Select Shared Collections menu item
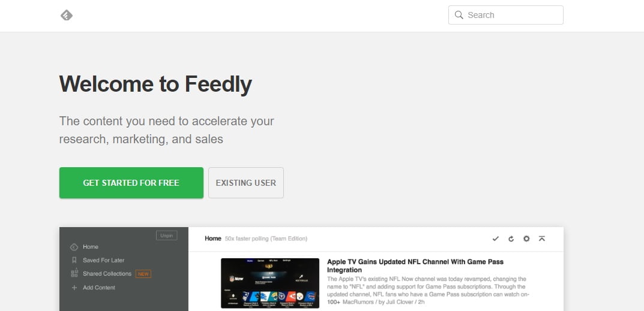The width and height of the screenshot is (644, 311). 107,274
